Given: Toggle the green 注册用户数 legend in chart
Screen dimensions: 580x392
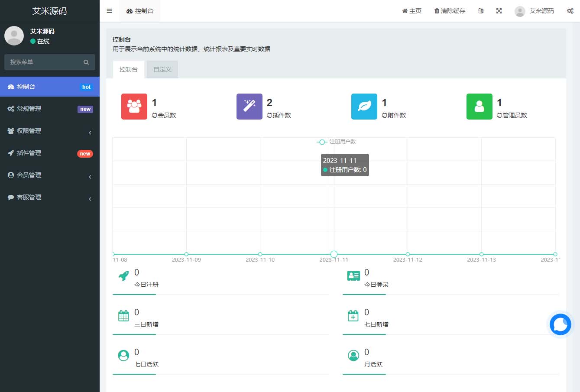Looking at the screenshot, I should 322,142.
